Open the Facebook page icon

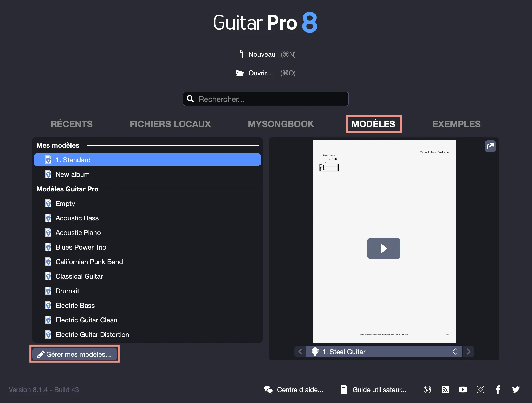click(x=498, y=389)
